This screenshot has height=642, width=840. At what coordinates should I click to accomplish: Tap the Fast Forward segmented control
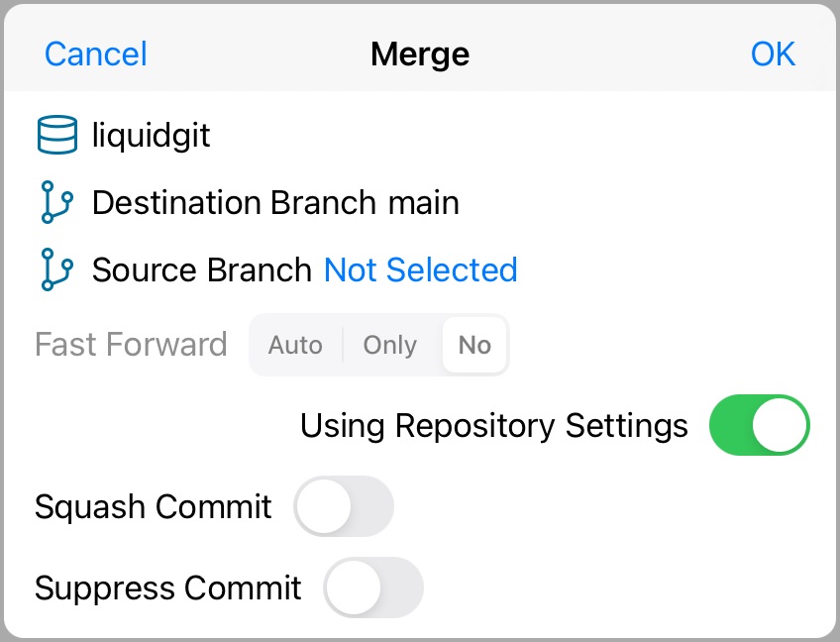(378, 345)
